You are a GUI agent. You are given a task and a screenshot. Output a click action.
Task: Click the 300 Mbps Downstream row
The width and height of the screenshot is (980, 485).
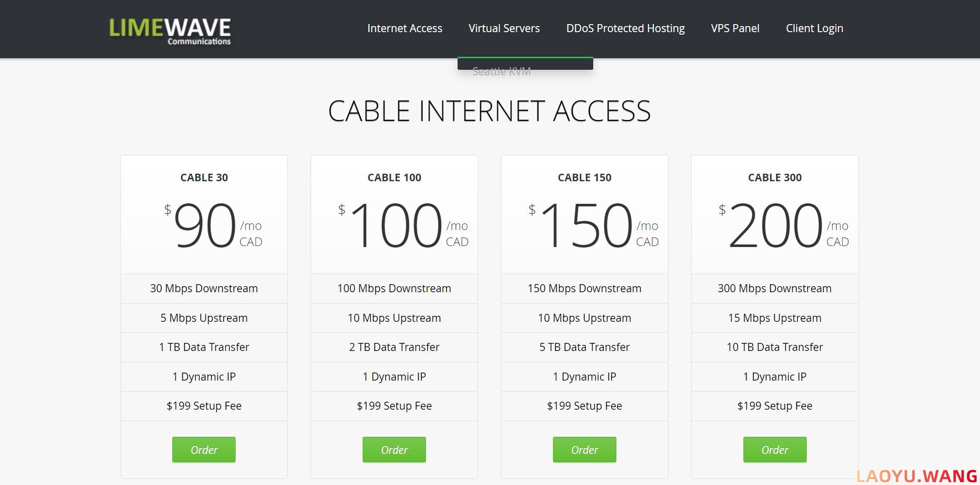tap(775, 288)
